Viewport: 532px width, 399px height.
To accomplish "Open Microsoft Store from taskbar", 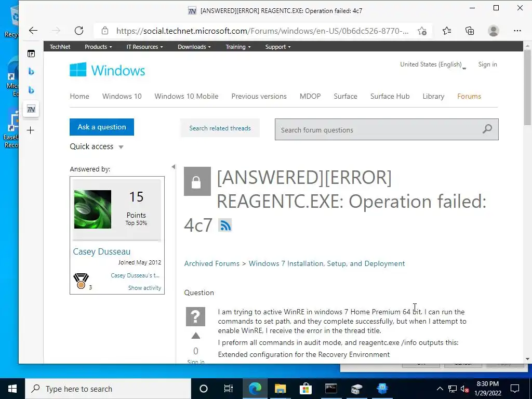I will [x=305, y=389].
